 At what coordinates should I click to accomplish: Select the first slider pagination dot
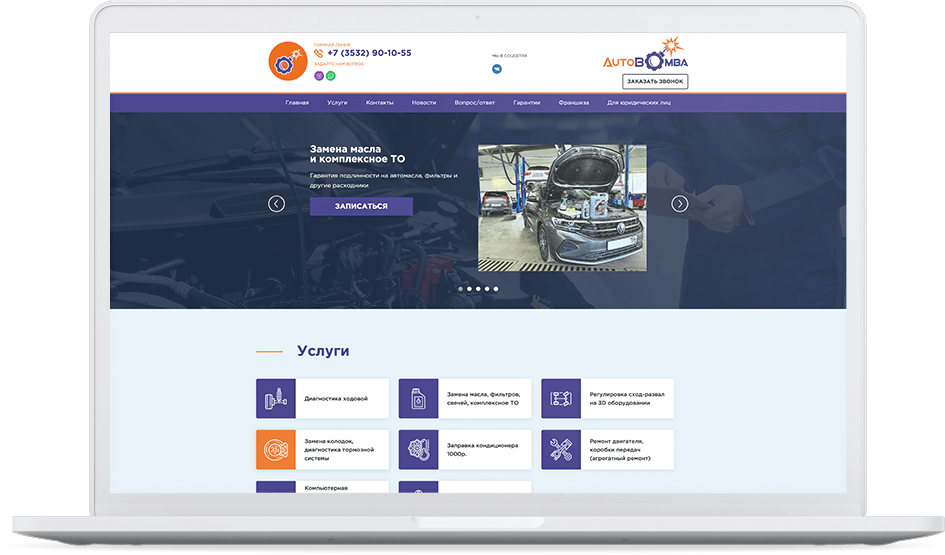click(460, 289)
